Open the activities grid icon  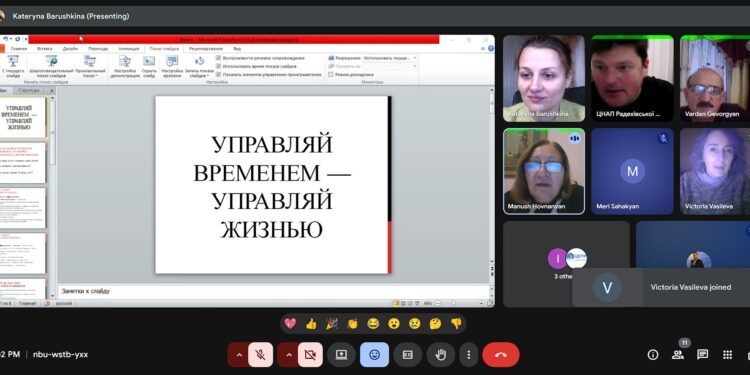[727, 354]
